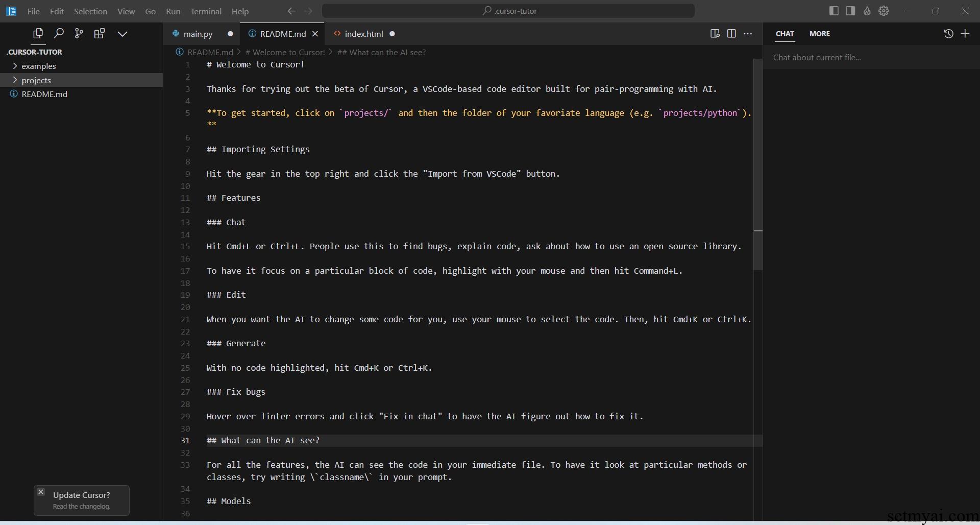Screen dimensions: 980x525
Task: Go forward with the right arrow
Action: click(x=308, y=11)
